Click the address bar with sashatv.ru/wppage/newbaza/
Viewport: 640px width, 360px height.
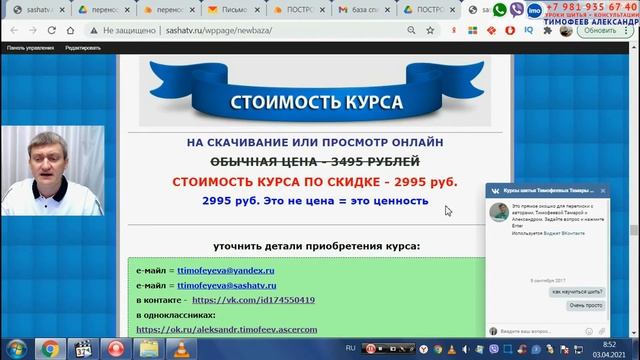click(x=261, y=30)
